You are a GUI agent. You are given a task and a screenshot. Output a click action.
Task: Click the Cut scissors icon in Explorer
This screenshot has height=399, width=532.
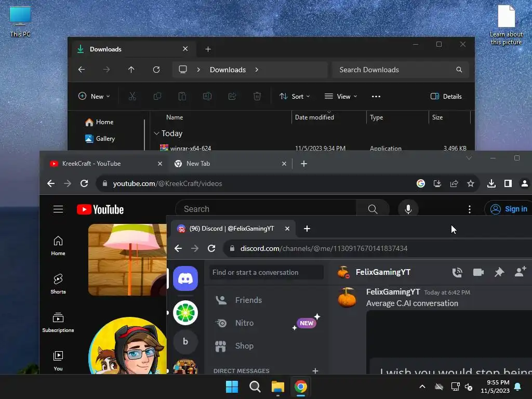coord(132,96)
